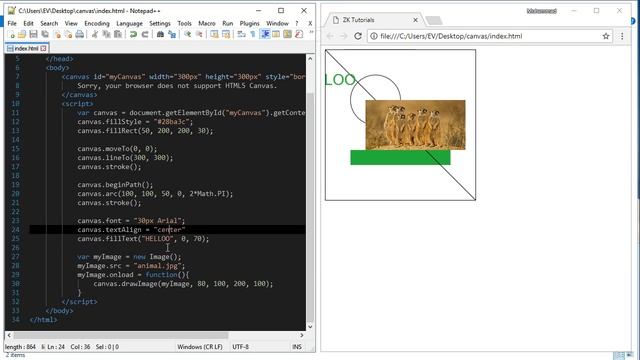This screenshot has width=640, height=360.
Task: Click the editor's horizontal scrollbar thumb
Action: (x=121, y=335)
